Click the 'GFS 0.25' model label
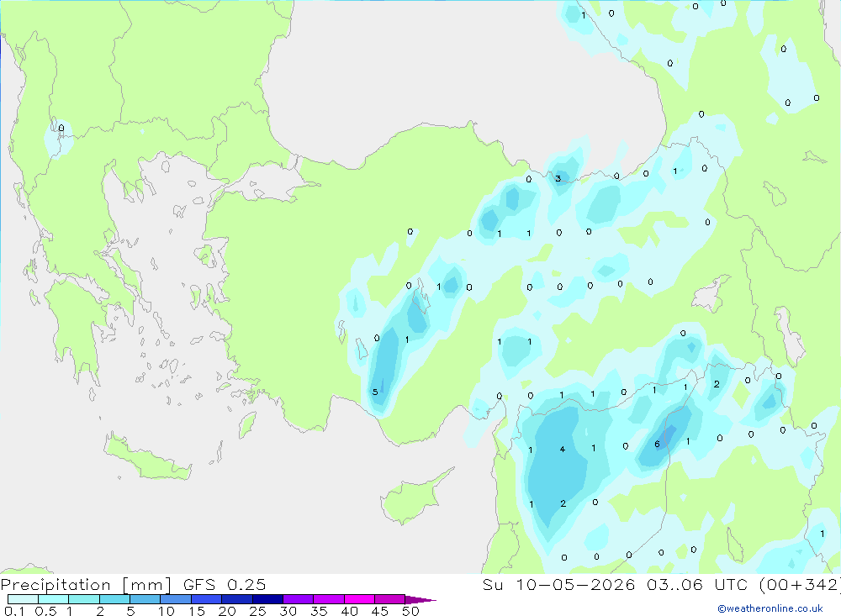The image size is (841, 616). tap(225, 585)
